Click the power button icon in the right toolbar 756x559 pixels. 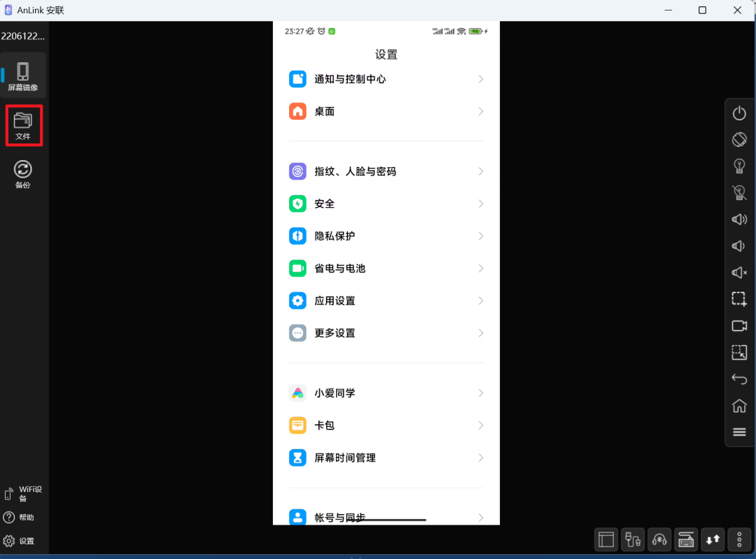pos(739,113)
